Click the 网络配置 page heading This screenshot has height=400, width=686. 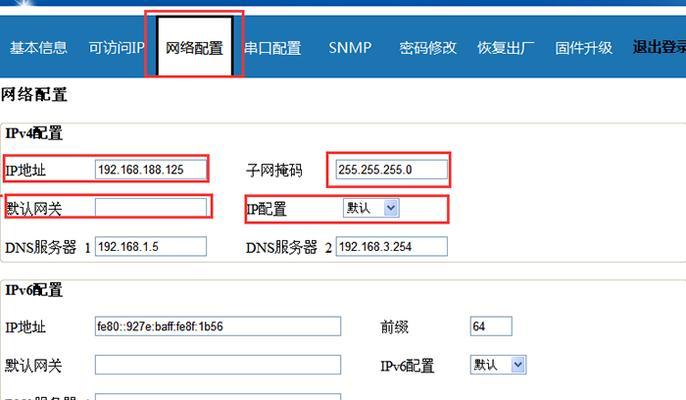34,95
